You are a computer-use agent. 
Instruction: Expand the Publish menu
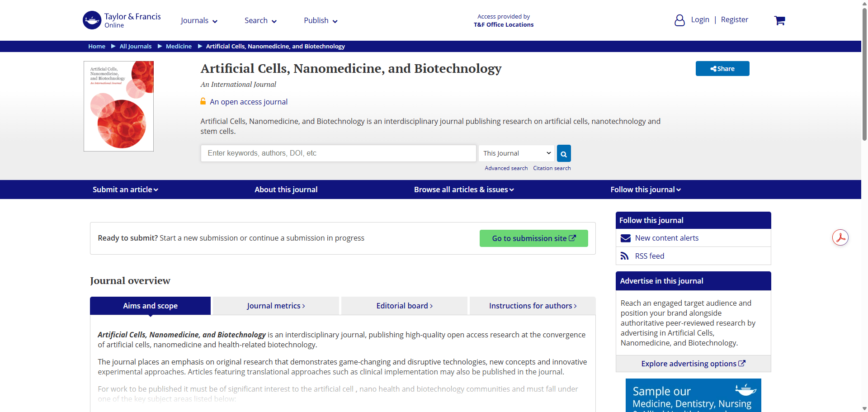point(321,20)
